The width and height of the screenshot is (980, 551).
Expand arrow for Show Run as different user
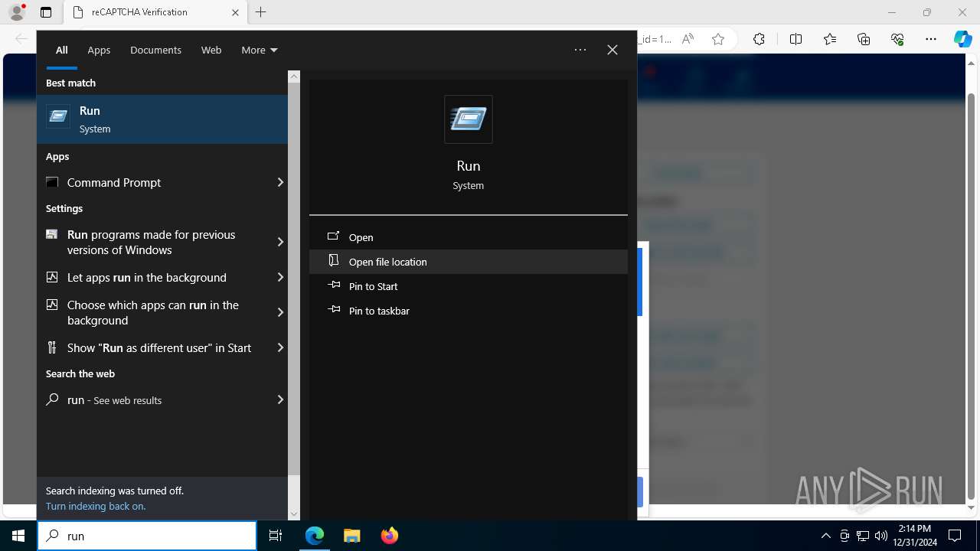click(x=280, y=347)
